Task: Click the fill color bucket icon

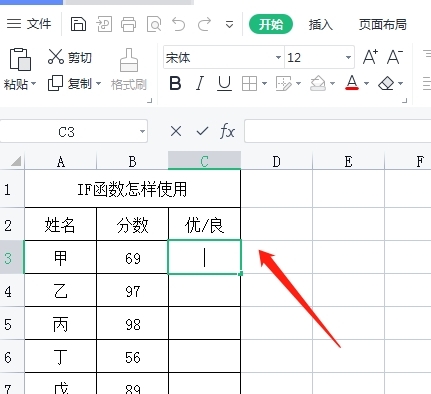Action: click(x=318, y=83)
